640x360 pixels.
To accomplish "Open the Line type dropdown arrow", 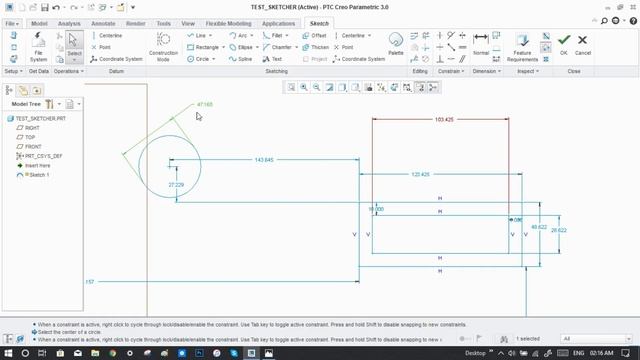I will click(x=211, y=36).
